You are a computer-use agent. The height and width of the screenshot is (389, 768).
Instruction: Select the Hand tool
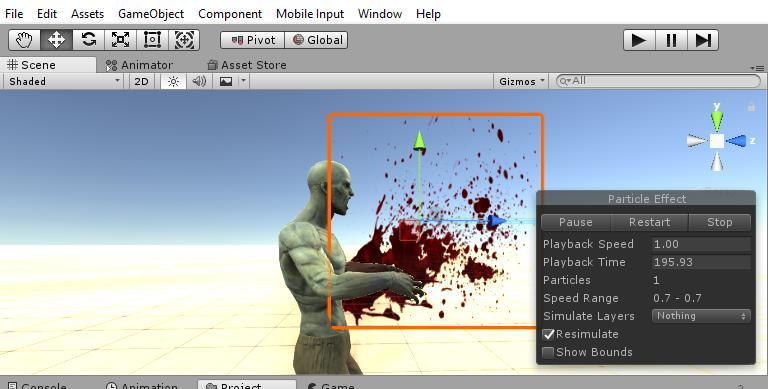[x=24, y=40]
